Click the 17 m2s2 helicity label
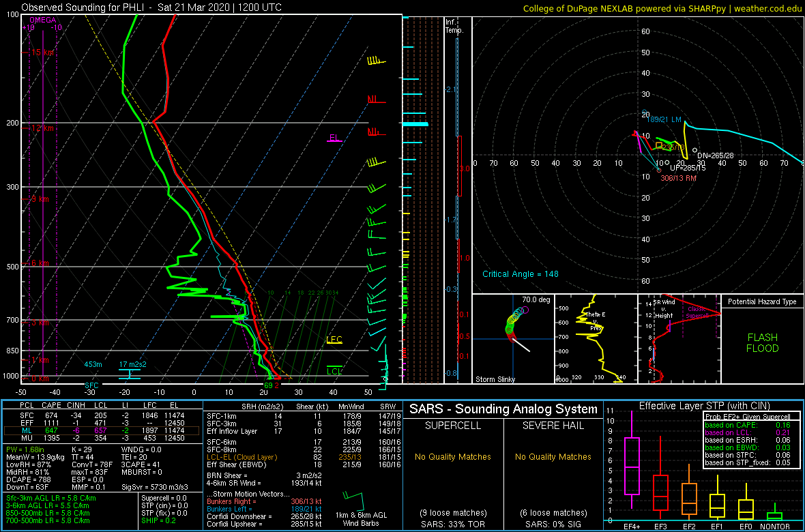 [x=133, y=364]
